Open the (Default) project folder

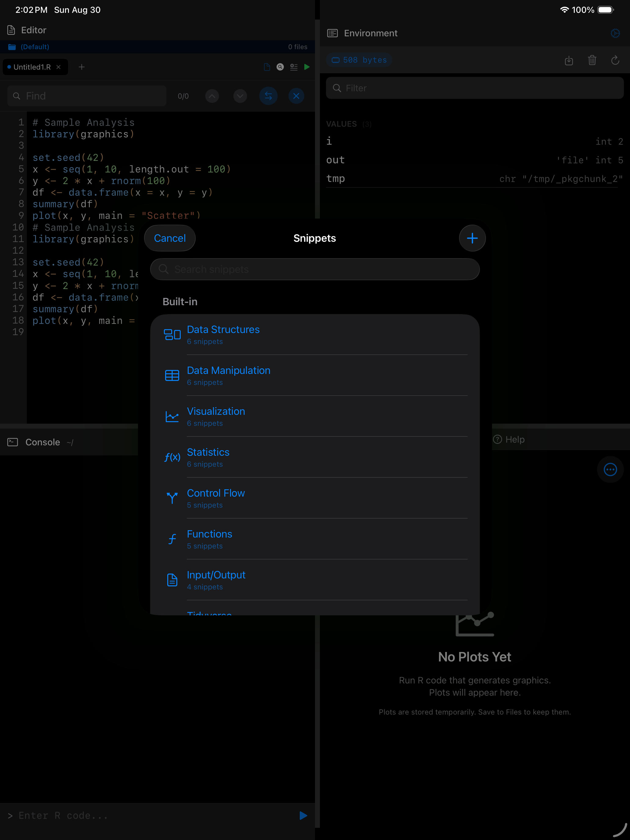tap(29, 47)
